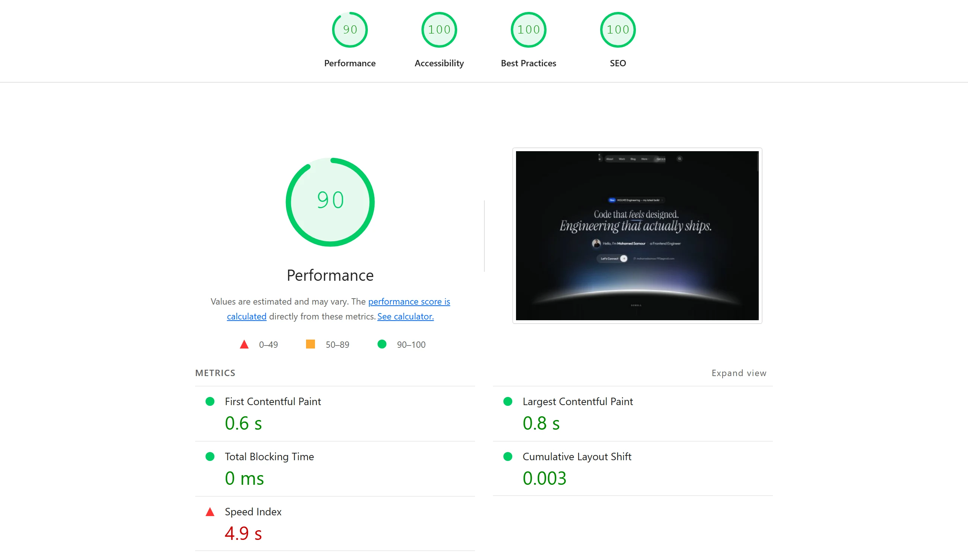Viewport: 968px width, 560px height.
Task: Expand the Largest Contentful Paint metric
Action: [x=633, y=414]
